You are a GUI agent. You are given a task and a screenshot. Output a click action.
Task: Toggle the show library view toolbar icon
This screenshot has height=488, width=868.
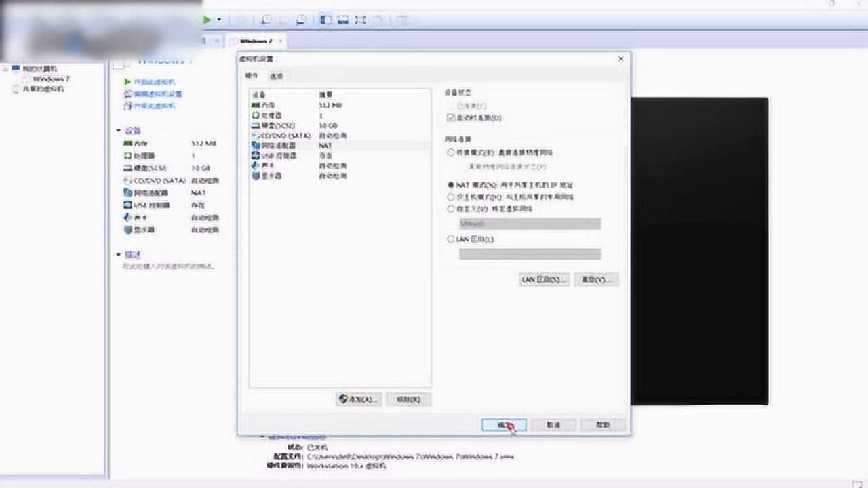(x=325, y=20)
